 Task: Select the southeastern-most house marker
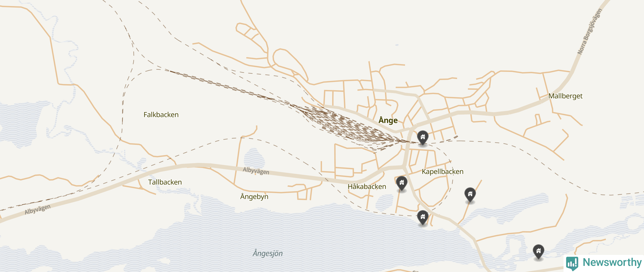coord(538,251)
